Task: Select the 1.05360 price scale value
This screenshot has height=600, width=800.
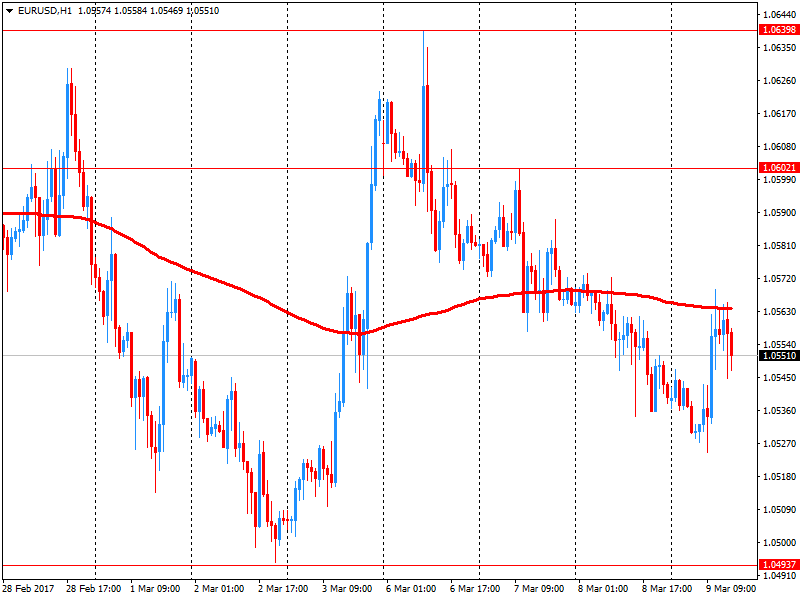Action: click(779, 411)
